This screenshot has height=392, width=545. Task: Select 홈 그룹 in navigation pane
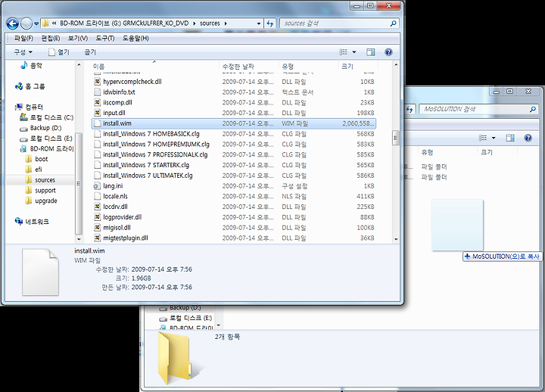pyautogui.click(x=30, y=86)
